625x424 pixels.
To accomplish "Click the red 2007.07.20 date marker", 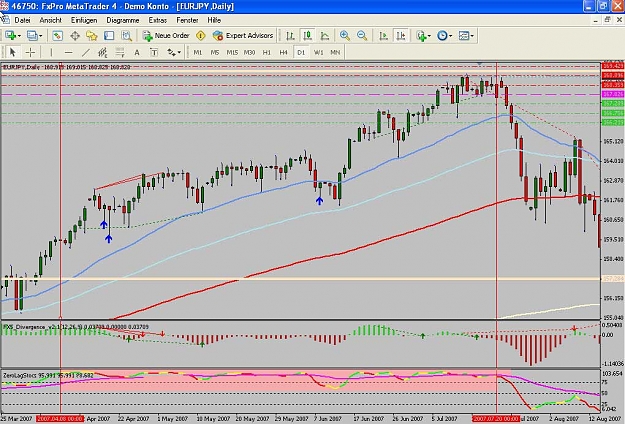I will 495,419.
